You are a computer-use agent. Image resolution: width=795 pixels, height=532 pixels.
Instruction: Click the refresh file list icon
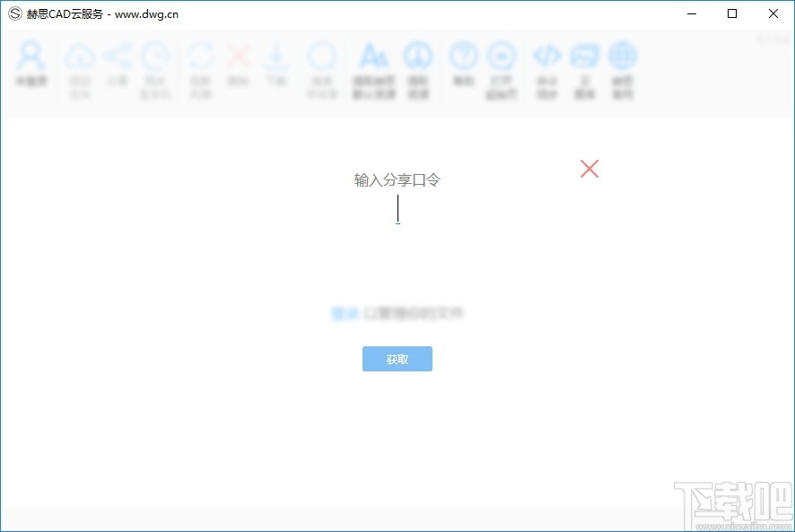point(199,56)
